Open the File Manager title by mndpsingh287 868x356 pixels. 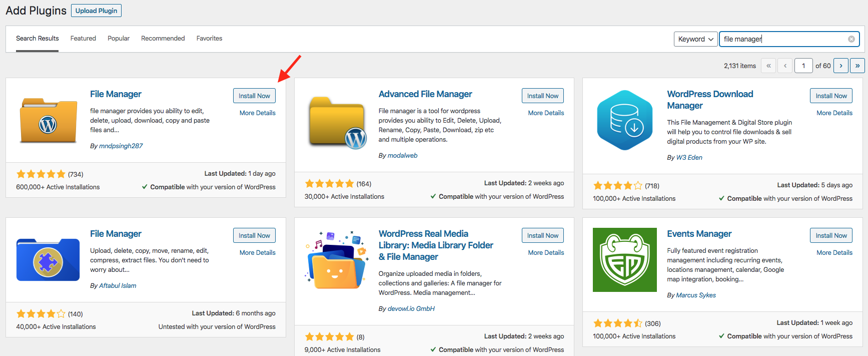pos(116,94)
